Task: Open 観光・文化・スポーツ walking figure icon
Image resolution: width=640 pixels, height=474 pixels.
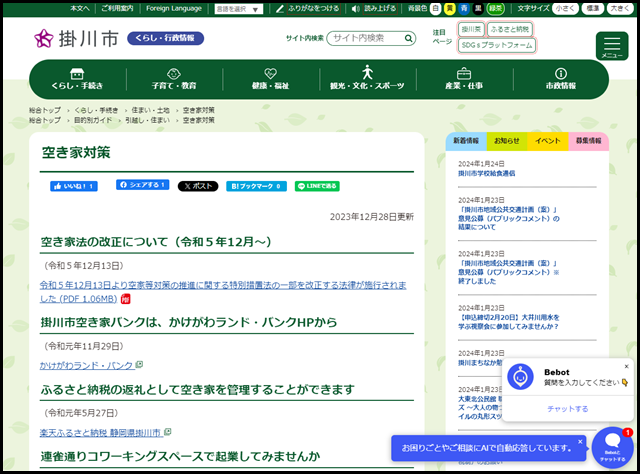Action: coord(367,72)
